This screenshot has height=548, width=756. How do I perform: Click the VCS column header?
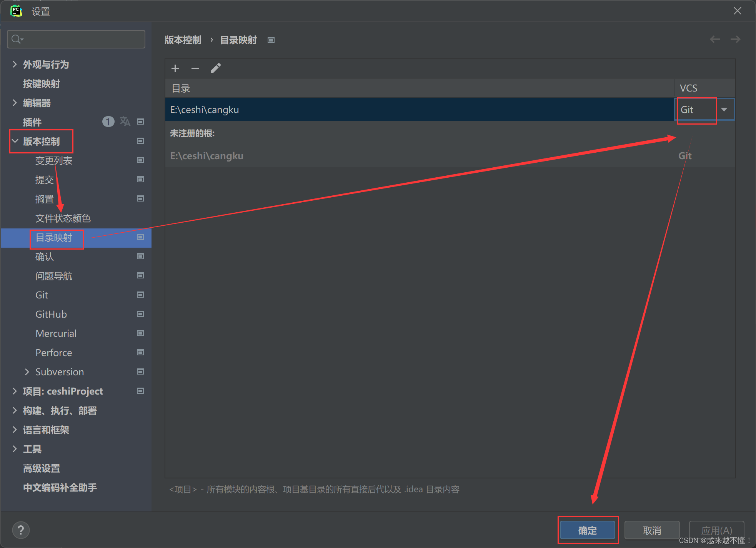point(704,88)
